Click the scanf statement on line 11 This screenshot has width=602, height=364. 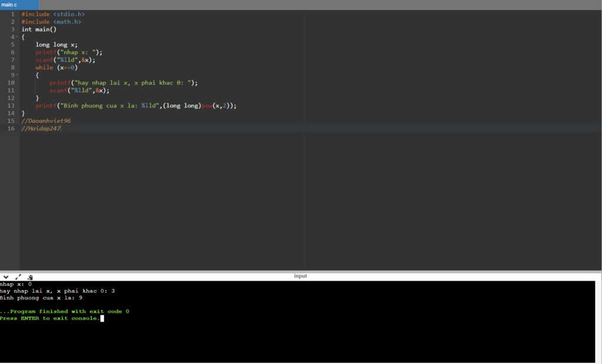tap(79, 90)
